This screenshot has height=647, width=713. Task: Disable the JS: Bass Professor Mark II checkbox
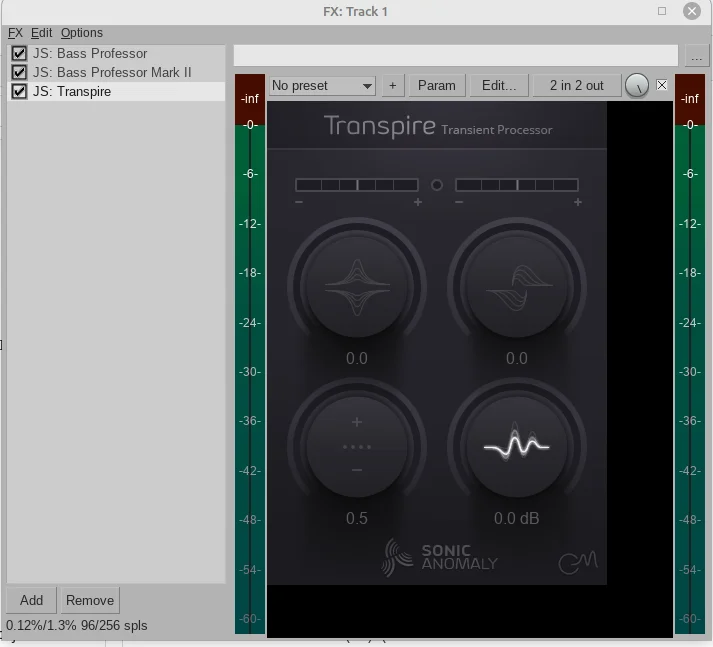[x=19, y=72]
